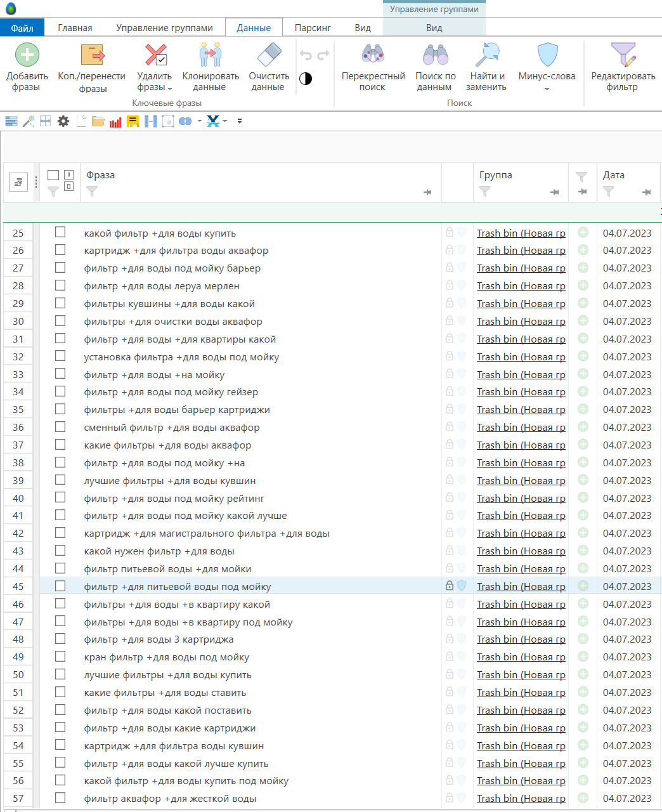Click the green plus button on row 50
Viewport: 662px width, 812px height.
(x=583, y=674)
